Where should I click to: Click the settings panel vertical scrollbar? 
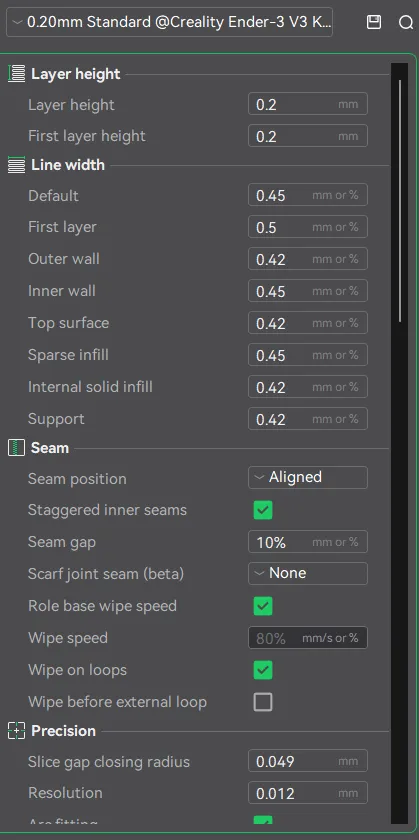[x=400, y=201]
